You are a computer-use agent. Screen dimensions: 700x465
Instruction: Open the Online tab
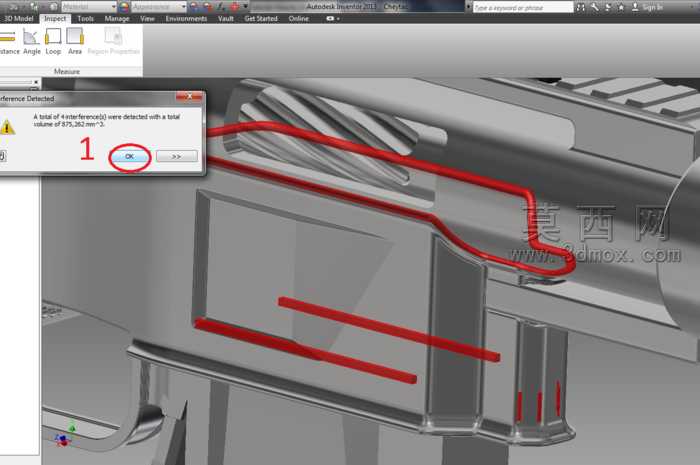(299, 19)
